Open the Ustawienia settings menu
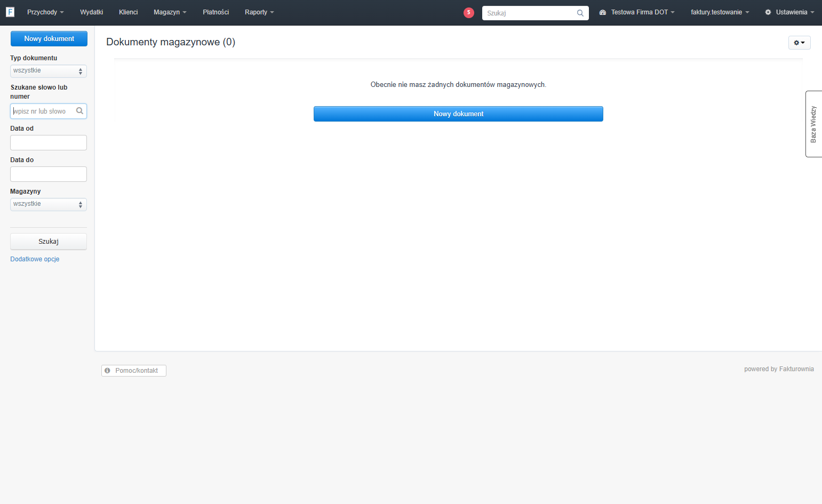Image resolution: width=822 pixels, height=504 pixels. (x=789, y=12)
